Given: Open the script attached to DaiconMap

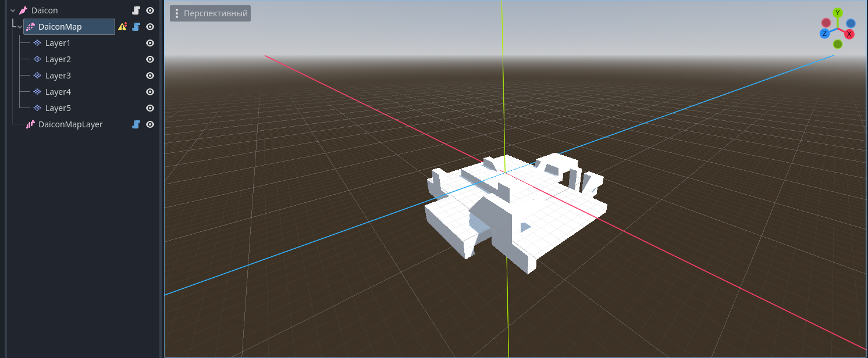Looking at the screenshot, I should pos(136,27).
